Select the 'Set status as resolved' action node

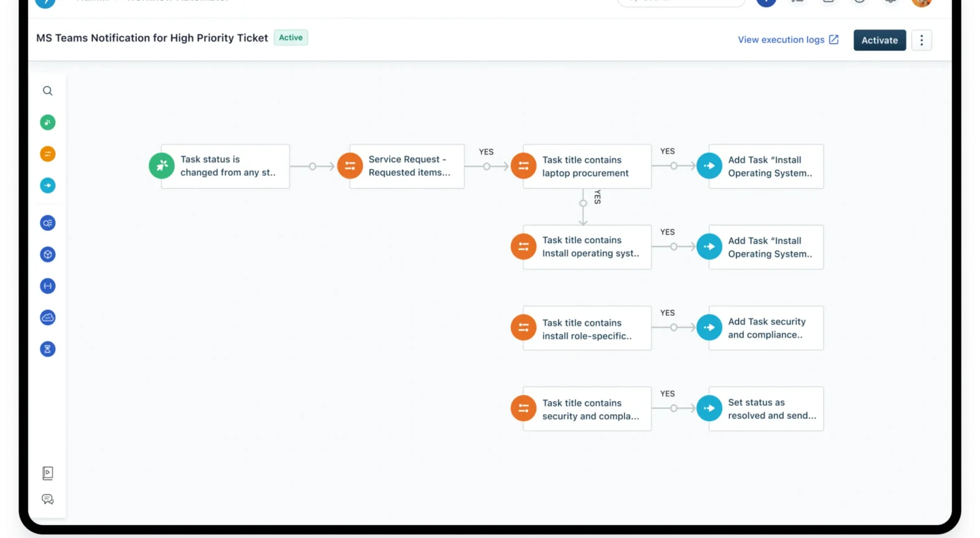coord(765,409)
